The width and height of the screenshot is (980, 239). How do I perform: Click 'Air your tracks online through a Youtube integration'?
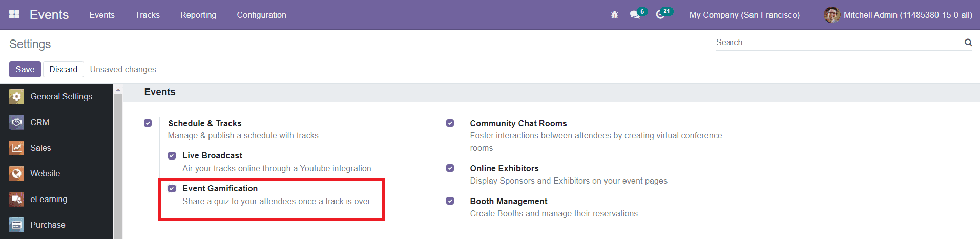[x=277, y=168]
